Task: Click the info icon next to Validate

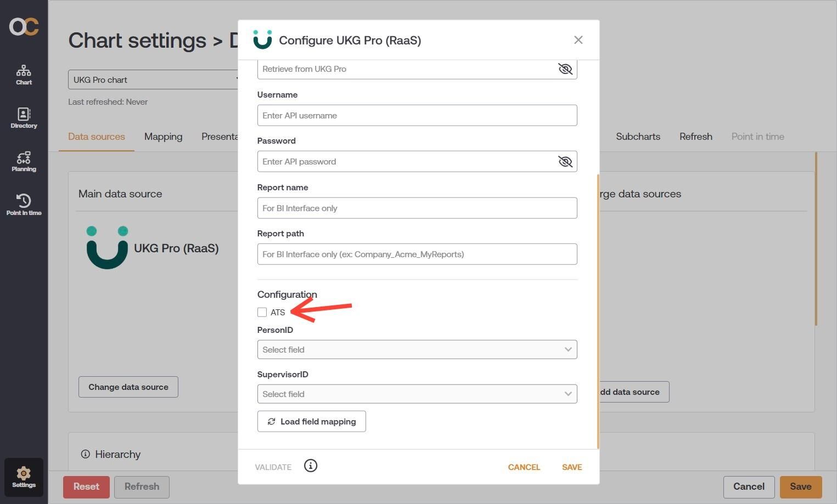Action: click(311, 466)
